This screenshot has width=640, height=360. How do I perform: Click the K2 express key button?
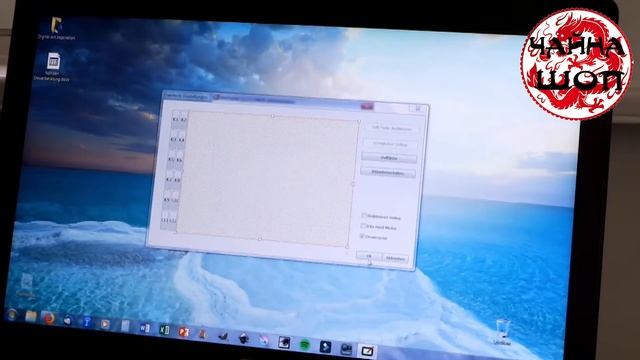pyautogui.click(x=183, y=119)
